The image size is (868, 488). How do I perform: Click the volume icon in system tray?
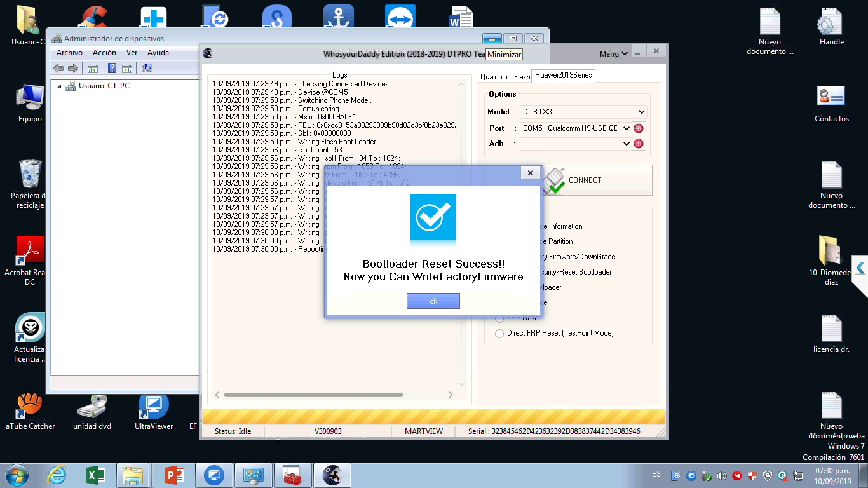click(722, 476)
